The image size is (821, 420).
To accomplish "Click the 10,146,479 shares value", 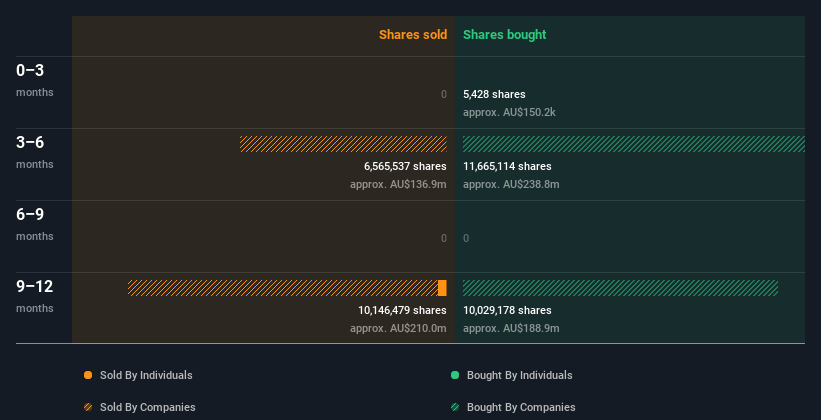I will pos(403,310).
